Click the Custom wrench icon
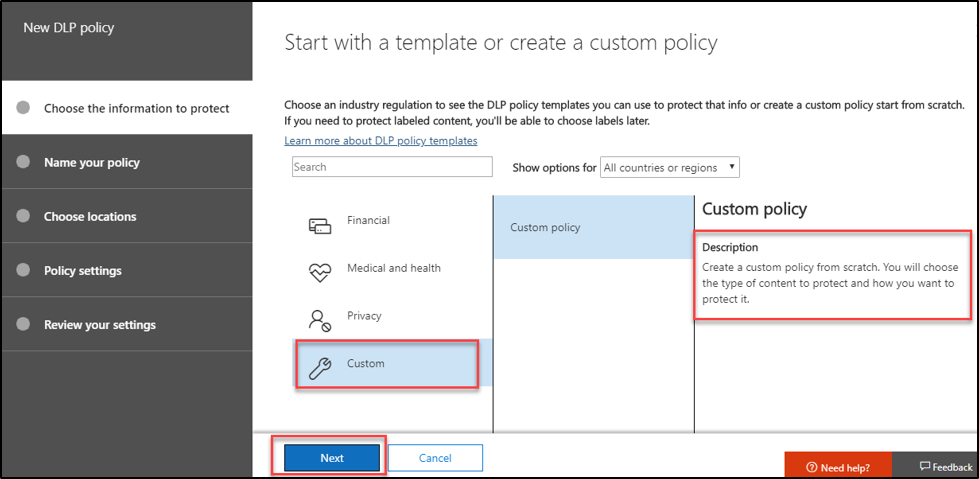Viewport: 979px width, 479px height. (x=319, y=367)
